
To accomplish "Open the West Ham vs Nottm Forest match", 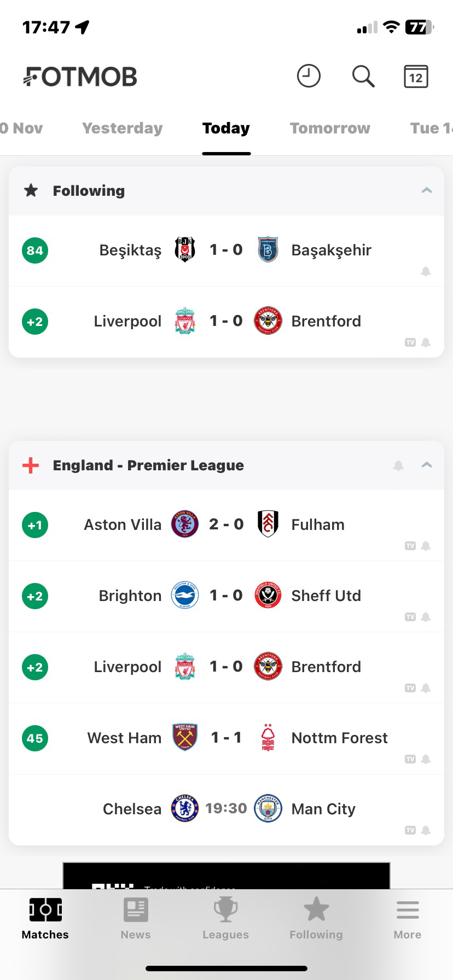I will (226, 738).
